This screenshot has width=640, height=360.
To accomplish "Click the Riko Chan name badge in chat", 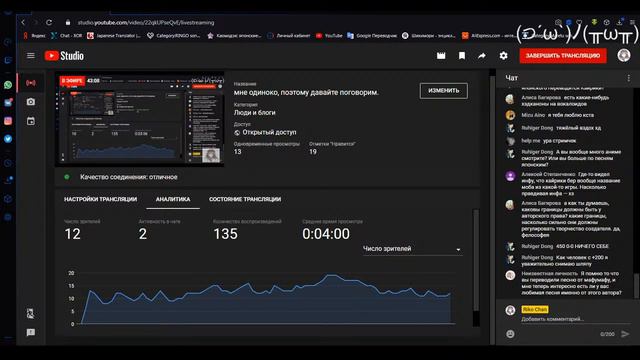I will click(535, 309).
